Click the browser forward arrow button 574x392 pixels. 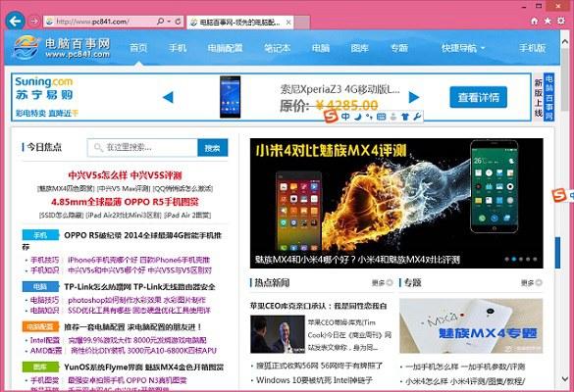33,22
